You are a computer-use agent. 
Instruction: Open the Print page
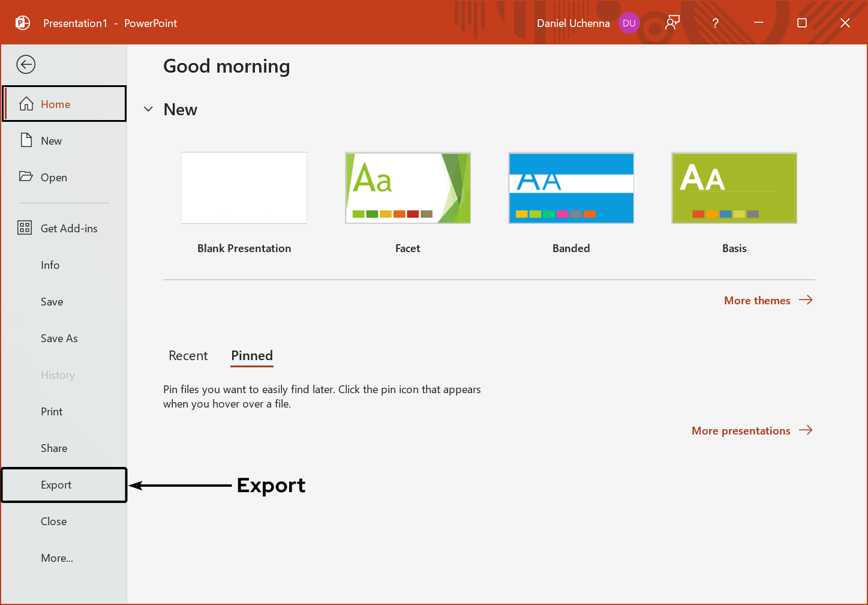52,411
